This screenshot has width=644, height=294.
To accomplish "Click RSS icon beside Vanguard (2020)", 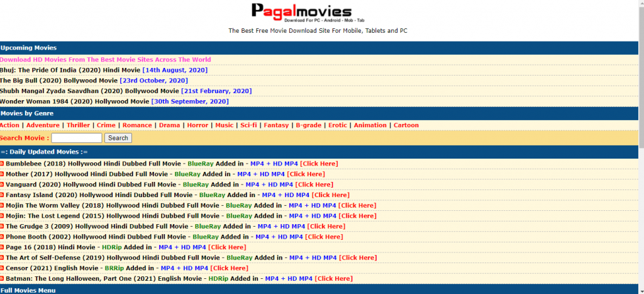I will pyautogui.click(x=2, y=184).
